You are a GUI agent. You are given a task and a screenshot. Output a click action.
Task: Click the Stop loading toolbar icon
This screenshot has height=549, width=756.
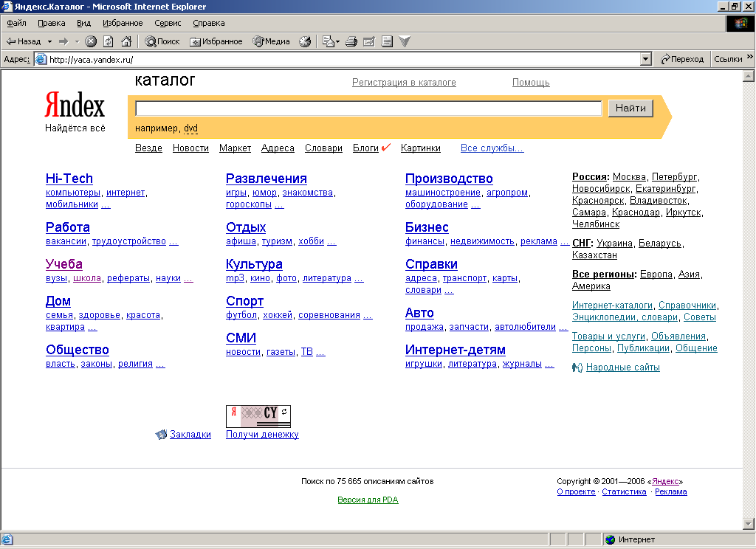coord(91,41)
